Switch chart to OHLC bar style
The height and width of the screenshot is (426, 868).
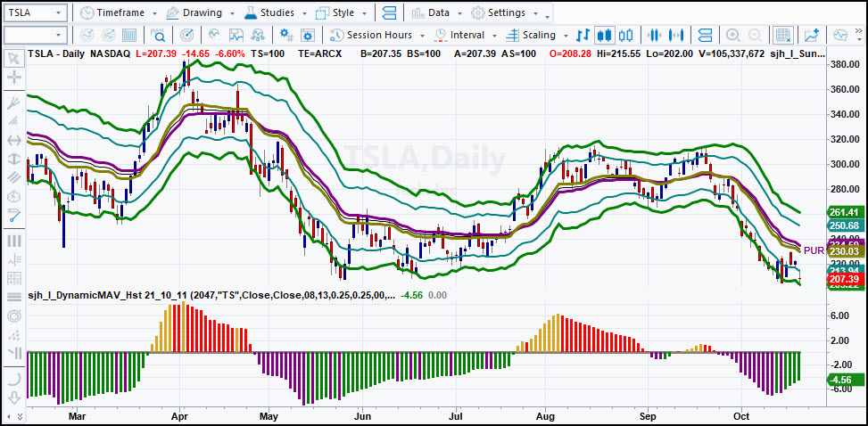pyautogui.click(x=583, y=35)
